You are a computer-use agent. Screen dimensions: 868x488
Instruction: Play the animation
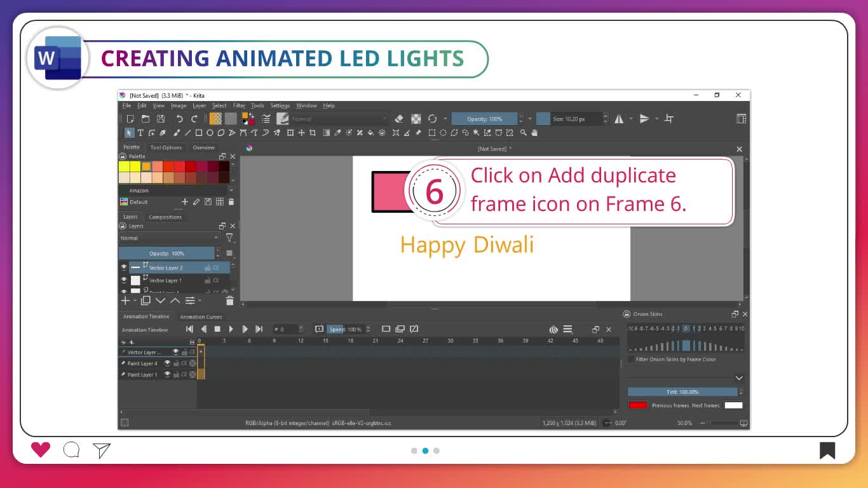click(231, 329)
